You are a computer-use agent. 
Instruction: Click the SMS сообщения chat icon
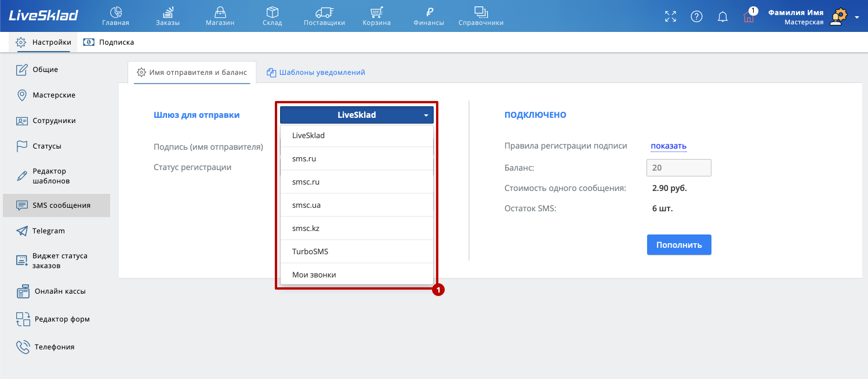click(22, 205)
